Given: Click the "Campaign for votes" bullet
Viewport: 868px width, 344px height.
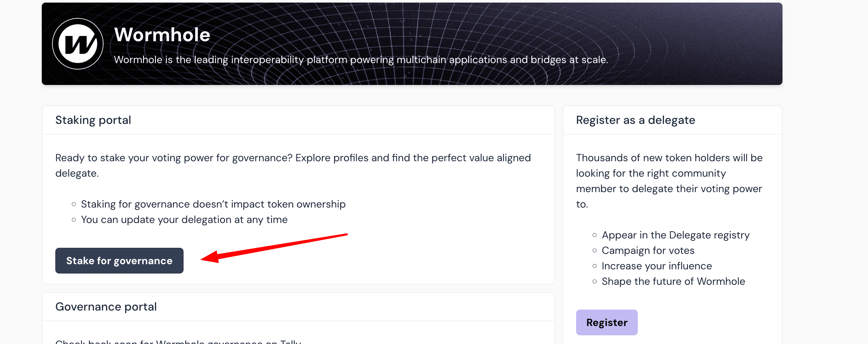Looking at the screenshot, I should point(648,251).
